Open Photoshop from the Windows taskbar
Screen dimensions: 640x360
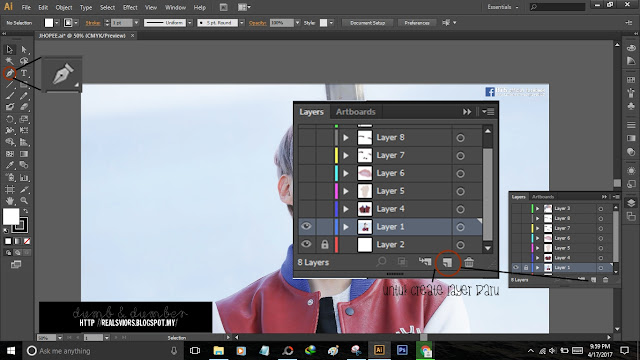[x=402, y=350]
